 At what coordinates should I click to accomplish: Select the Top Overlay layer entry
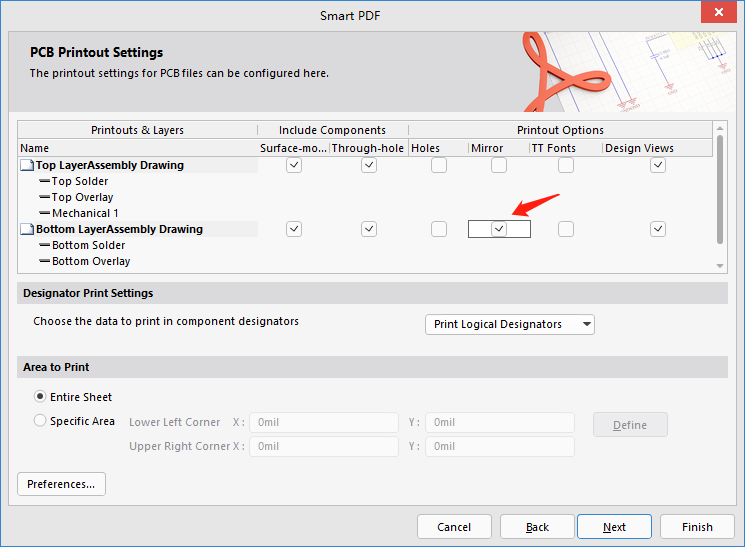(82, 197)
